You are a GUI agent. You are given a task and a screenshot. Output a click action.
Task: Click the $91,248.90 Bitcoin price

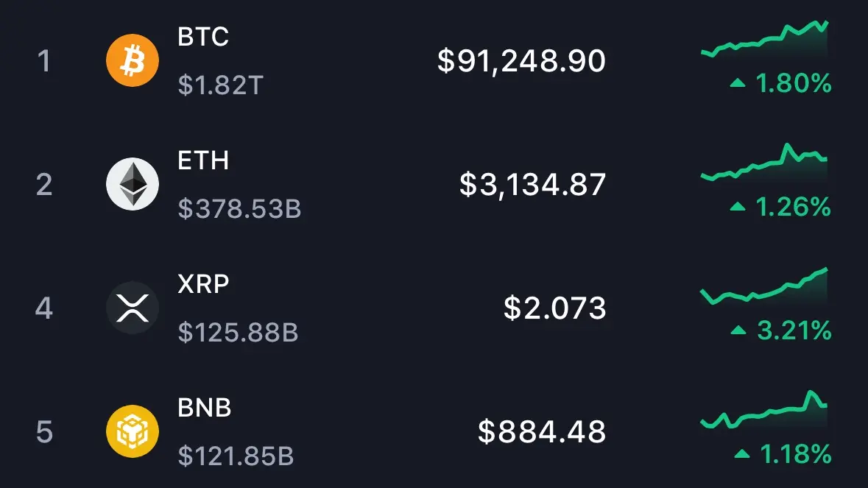tap(521, 61)
